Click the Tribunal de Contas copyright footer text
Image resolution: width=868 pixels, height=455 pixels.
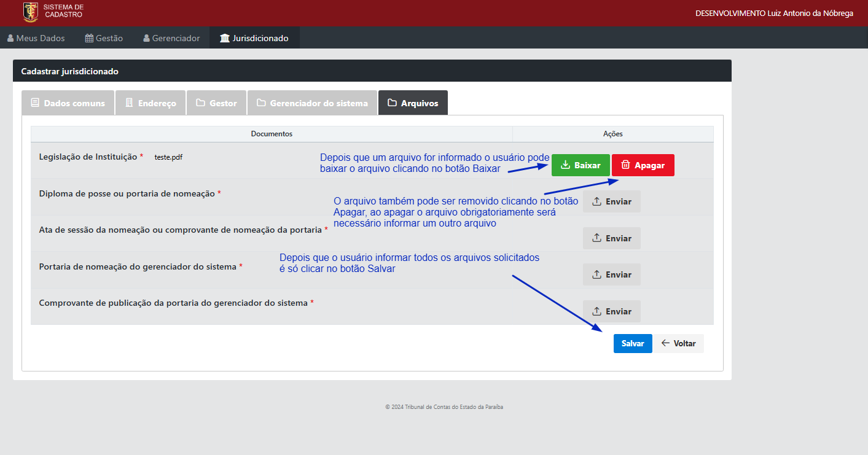pos(444,406)
